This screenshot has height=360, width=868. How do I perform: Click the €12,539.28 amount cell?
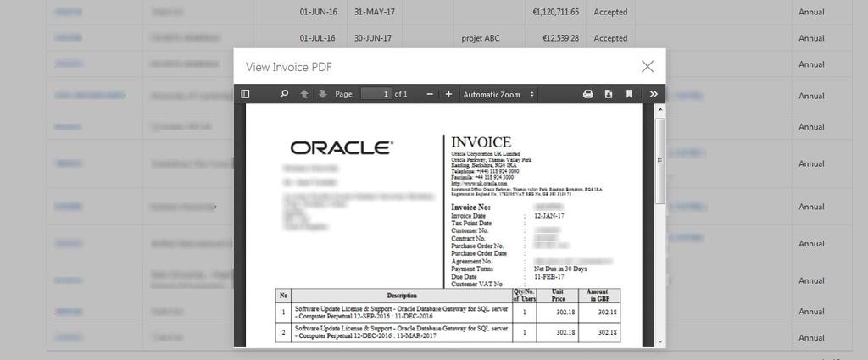pyautogui.click(x=560, y=38)
